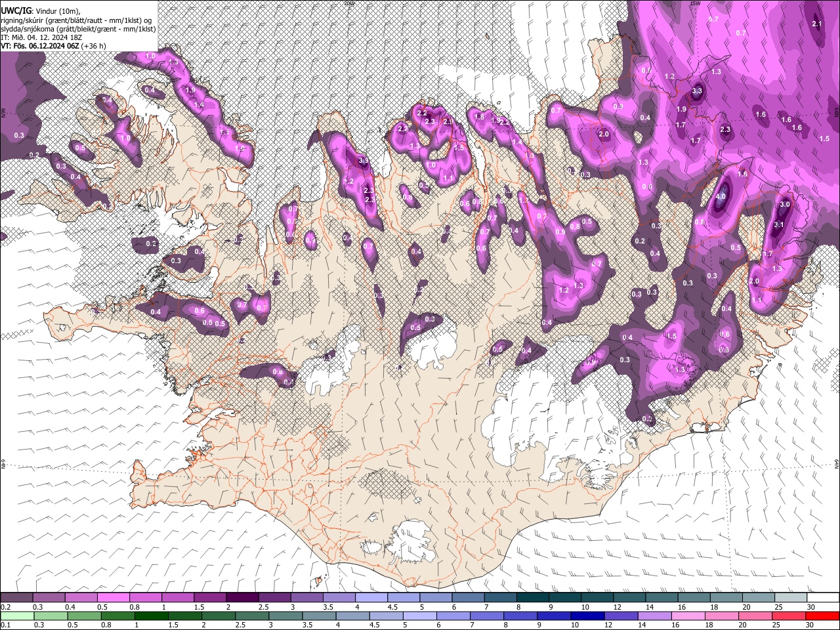Click the '10' label under the upper scale
The height and width of the screenshot is (630, 840).
pos(585,607)
